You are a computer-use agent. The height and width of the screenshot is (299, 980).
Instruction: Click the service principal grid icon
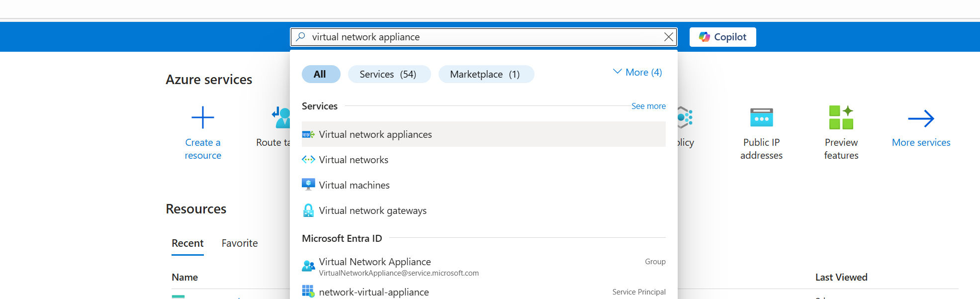(308, 291)
